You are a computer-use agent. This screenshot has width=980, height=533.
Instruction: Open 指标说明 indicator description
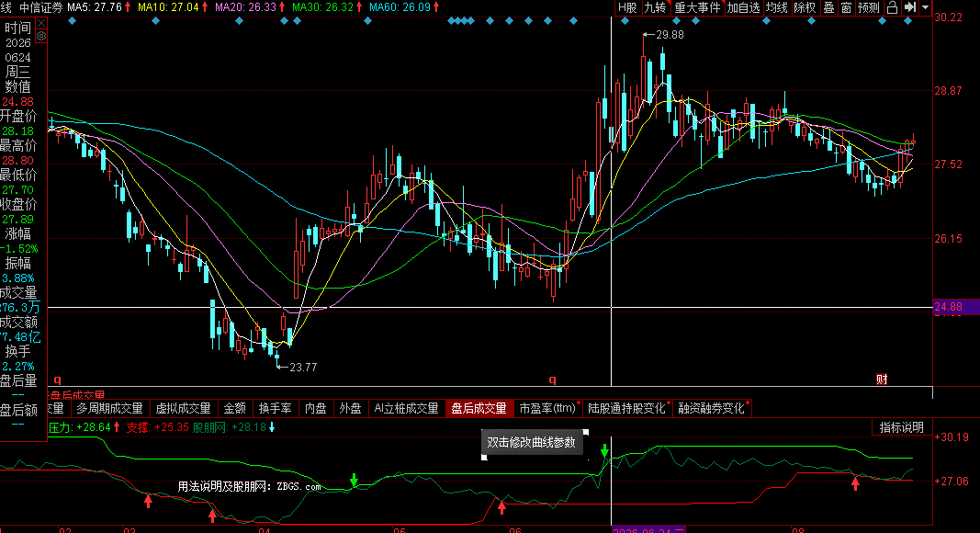(901, 427)
